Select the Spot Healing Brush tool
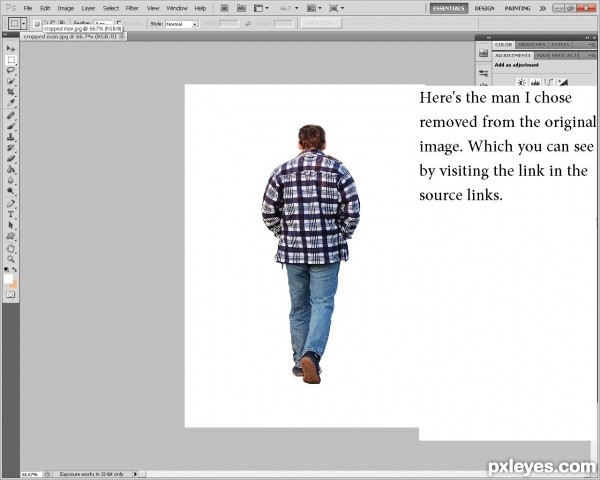Screen dimensions: 600x480 pos(11,116)
